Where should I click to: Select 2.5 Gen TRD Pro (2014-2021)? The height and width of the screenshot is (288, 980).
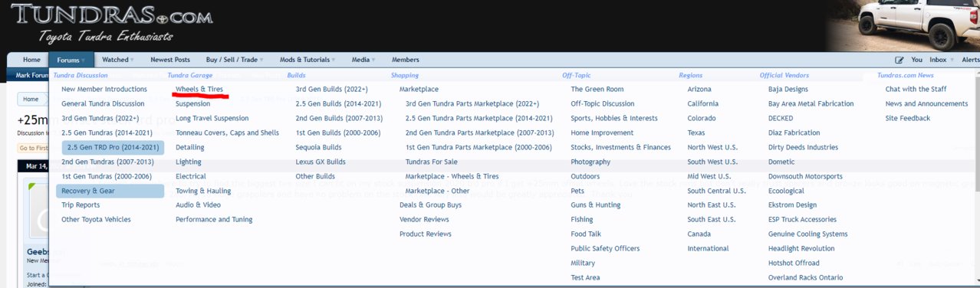[113, 147]
